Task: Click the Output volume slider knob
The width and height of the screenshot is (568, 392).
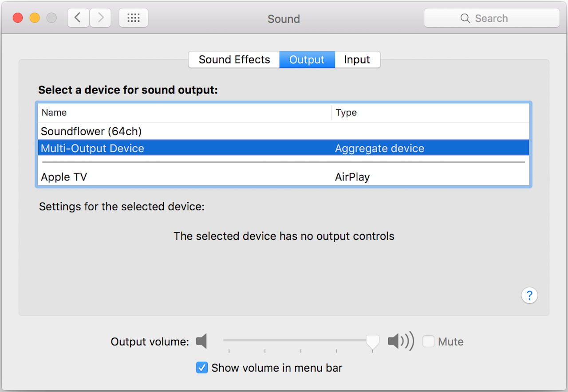Action: [x=372, y=341]
